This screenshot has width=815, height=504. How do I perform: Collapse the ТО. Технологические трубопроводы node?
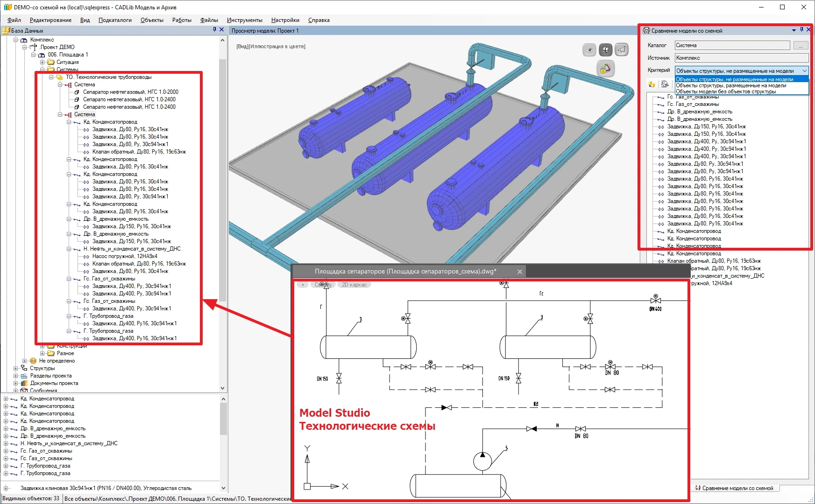coord(51,77)
